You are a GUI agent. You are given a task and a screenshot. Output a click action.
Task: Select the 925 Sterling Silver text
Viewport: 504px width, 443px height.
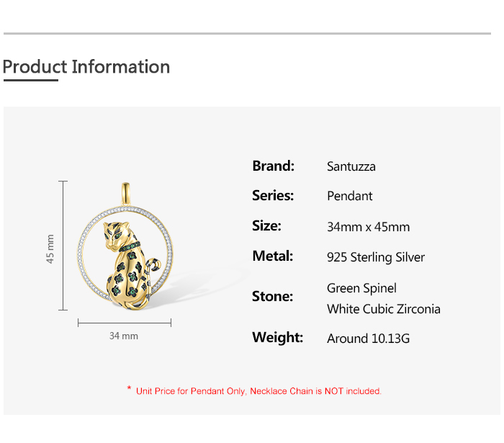click(x=376, y=257)
